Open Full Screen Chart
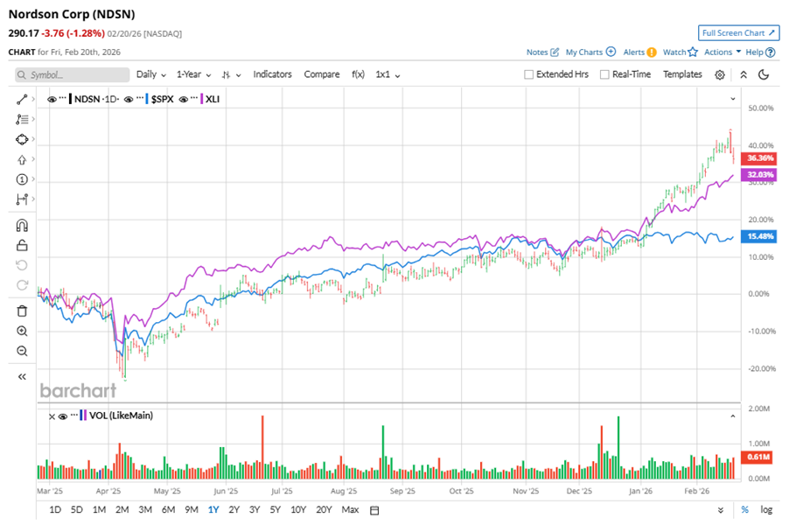Viewport: 789px width, 532px height. [x=738, y=32]
